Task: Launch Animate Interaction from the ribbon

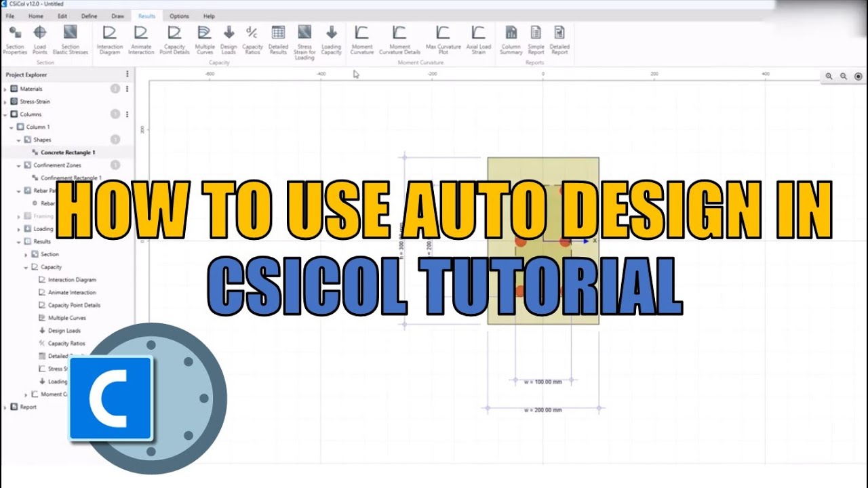Action: click(x=141, y=40)
